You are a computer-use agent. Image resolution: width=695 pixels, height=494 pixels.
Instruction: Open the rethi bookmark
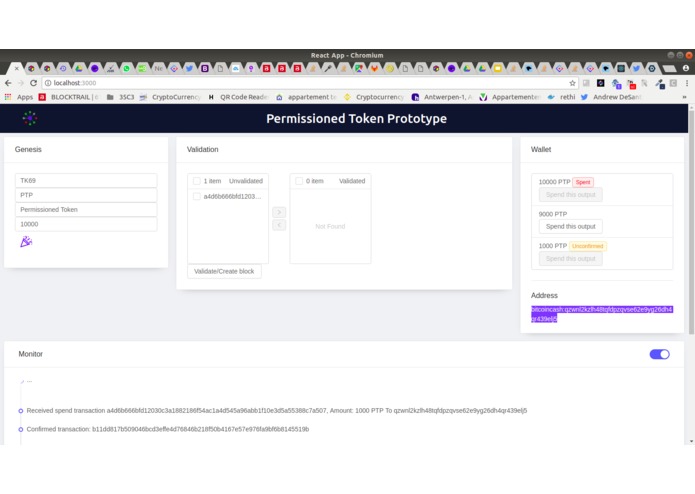point(561,97)
